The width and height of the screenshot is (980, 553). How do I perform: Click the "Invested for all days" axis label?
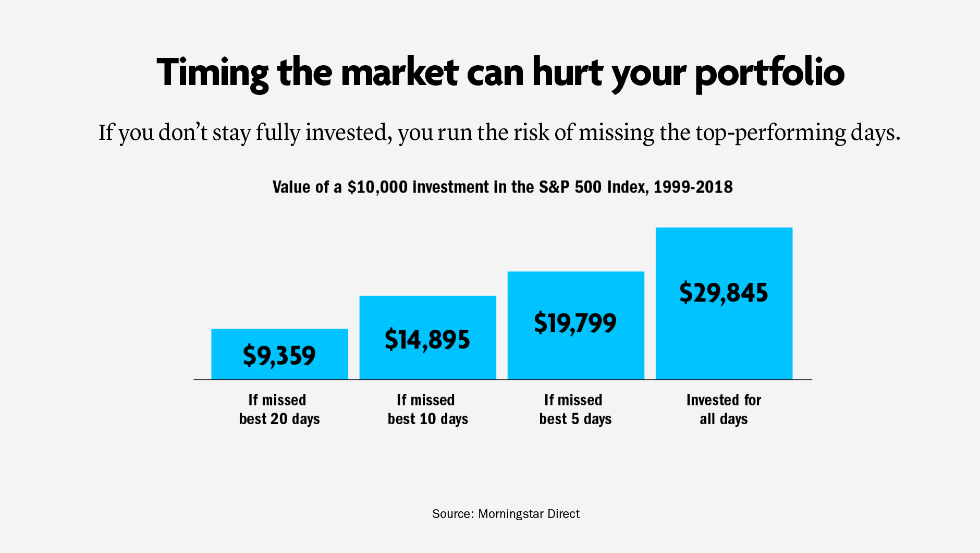coord(724,410)
